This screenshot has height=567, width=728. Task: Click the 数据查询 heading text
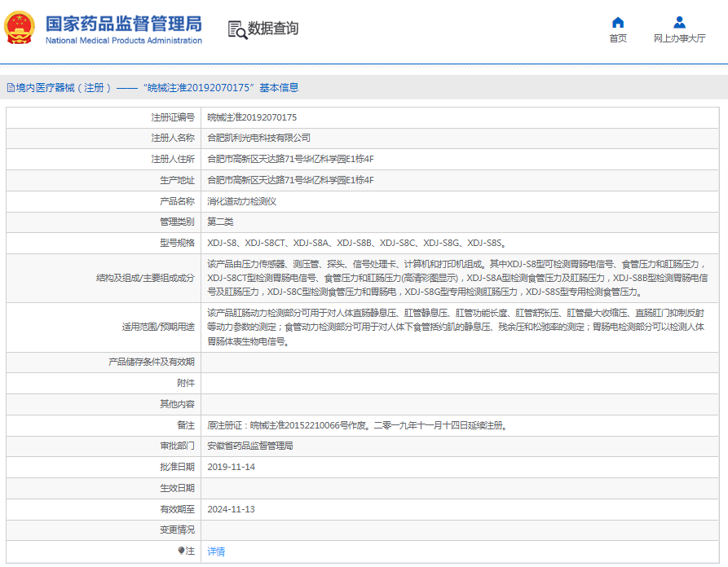coord(273,29)
